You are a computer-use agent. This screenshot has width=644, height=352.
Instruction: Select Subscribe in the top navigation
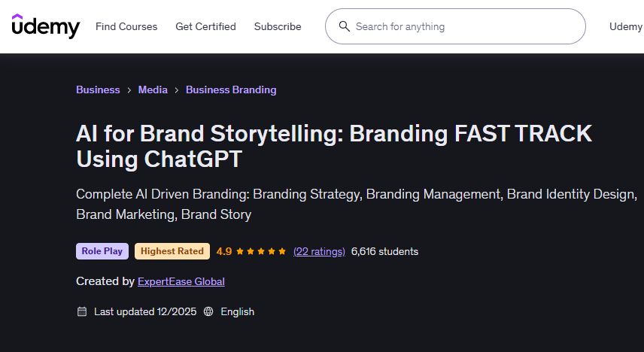278,26
